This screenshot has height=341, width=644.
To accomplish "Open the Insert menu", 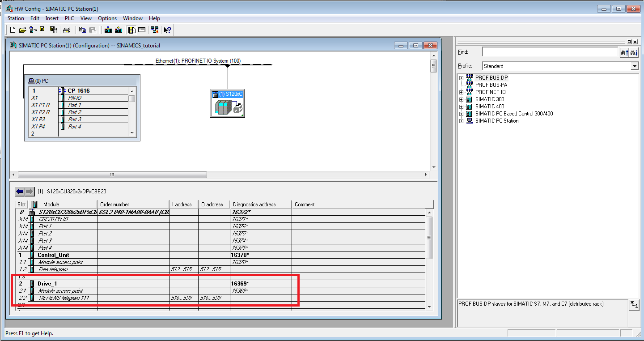I will (x=52, y=18).
